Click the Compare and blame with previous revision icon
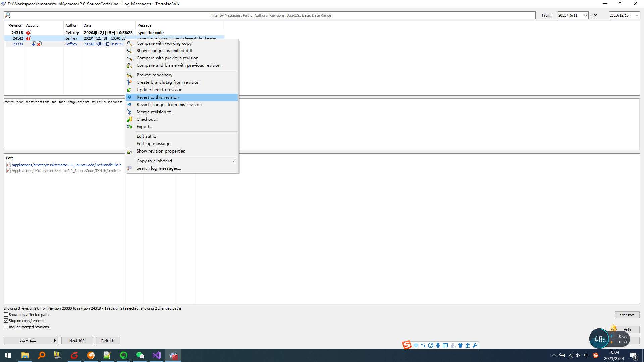Viewport: 644px width, 362px height. coord(130,65)
